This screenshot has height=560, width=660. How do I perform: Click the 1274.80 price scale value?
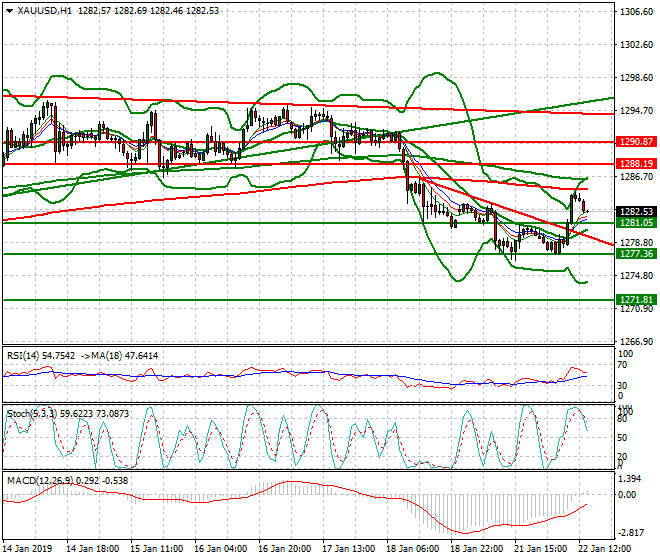[x=636, y=276]
